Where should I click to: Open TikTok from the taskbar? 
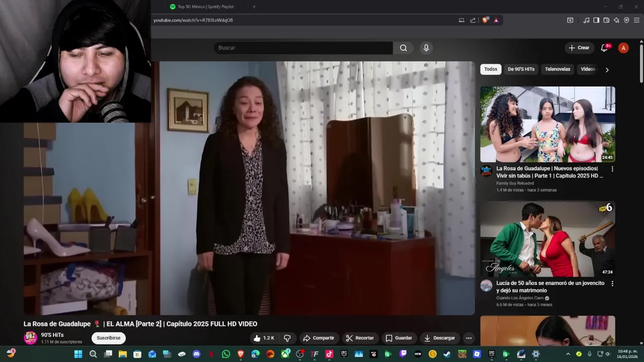click(329, 354)
